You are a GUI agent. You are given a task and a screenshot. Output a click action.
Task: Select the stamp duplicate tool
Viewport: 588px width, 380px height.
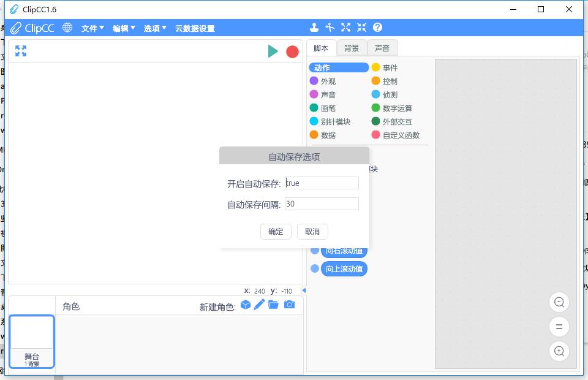(314, 28)
